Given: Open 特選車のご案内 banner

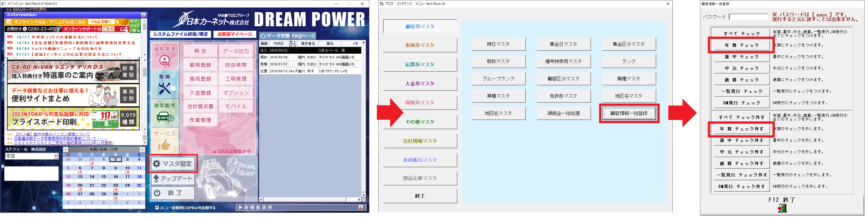Looking at the screenshot, I should (x=73, y=72).
